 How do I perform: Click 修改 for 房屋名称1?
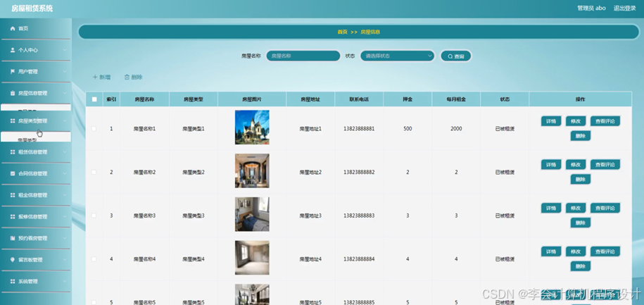[x=576, y=121]
